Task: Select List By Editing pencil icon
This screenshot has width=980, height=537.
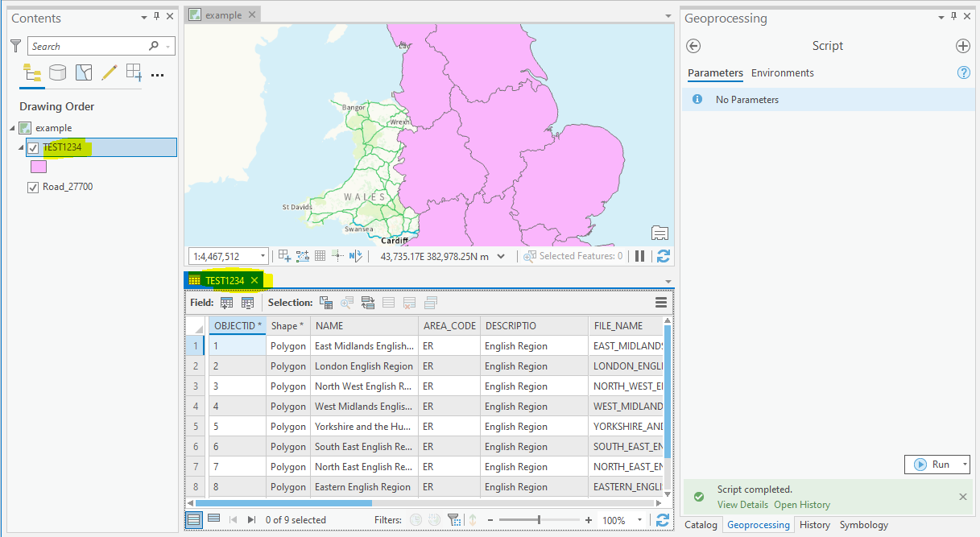Action: [x=109, y=73]
